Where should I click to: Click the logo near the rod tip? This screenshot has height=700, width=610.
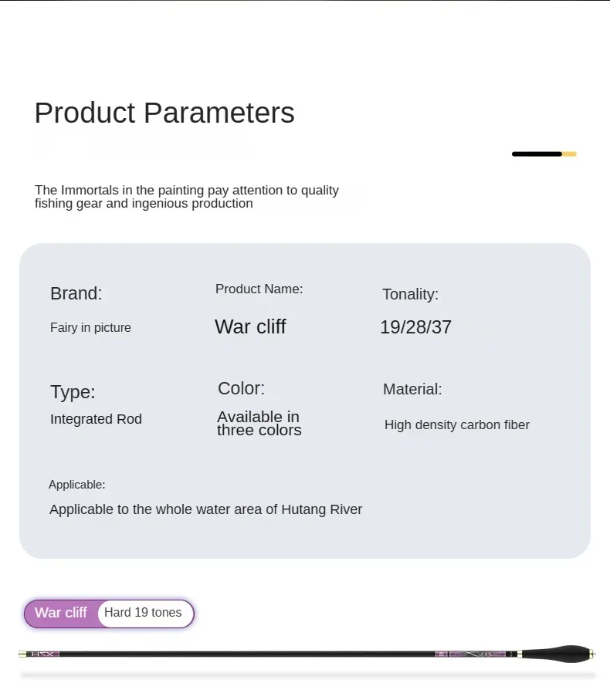43,654
